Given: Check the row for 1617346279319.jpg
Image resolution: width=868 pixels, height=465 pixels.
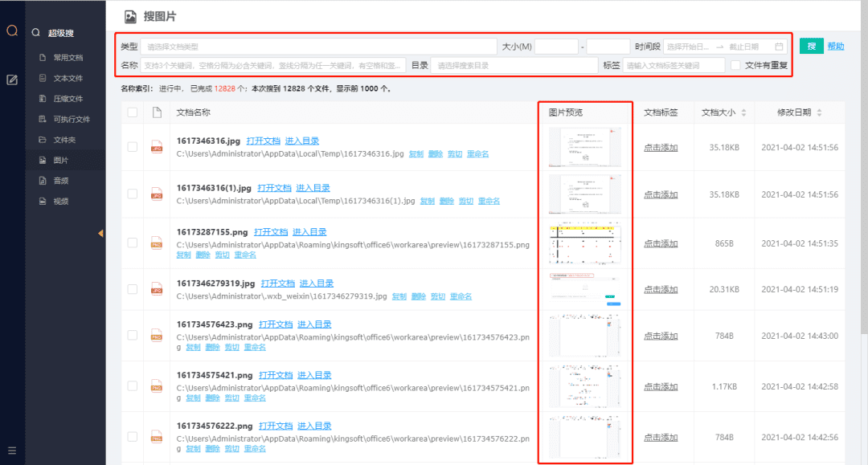Looking at the screenshot, I should coord(133,289).
